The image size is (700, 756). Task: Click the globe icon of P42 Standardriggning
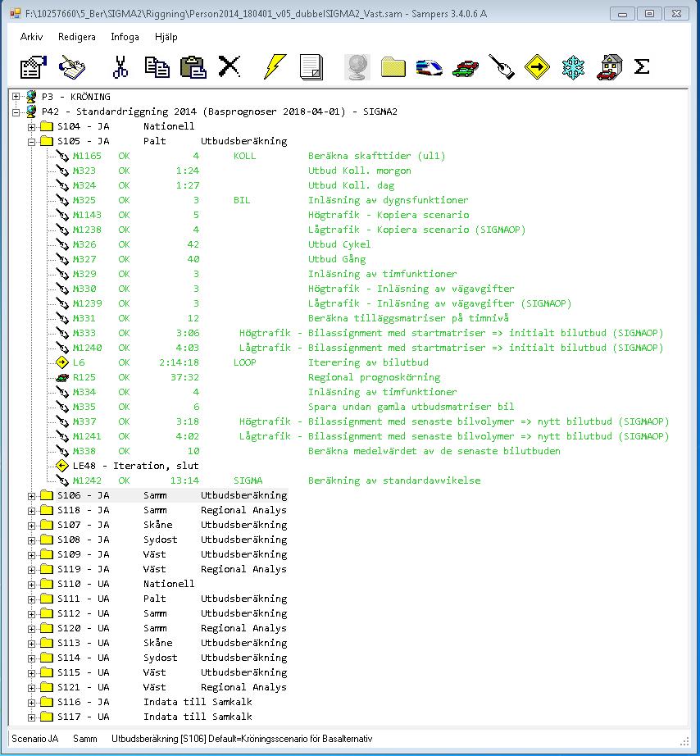point(31,112)
